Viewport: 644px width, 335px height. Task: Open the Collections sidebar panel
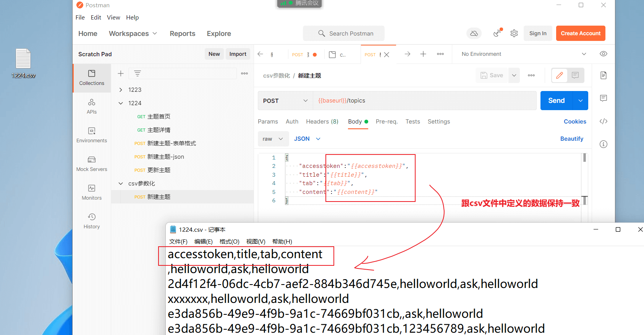[92, 78]
